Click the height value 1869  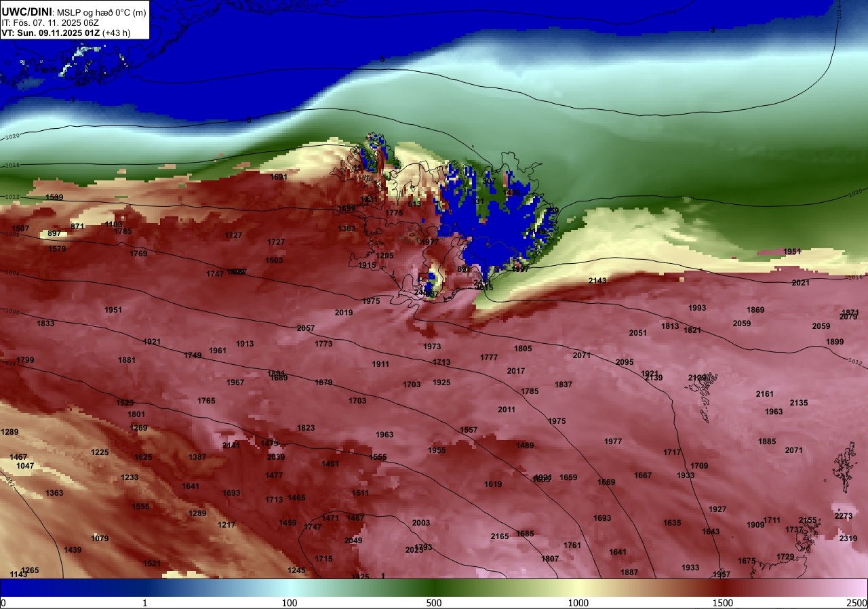click(x=755, y=310)
